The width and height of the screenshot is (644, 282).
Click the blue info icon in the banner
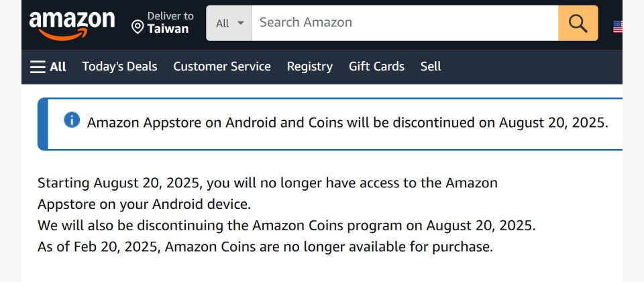(72, 120)
